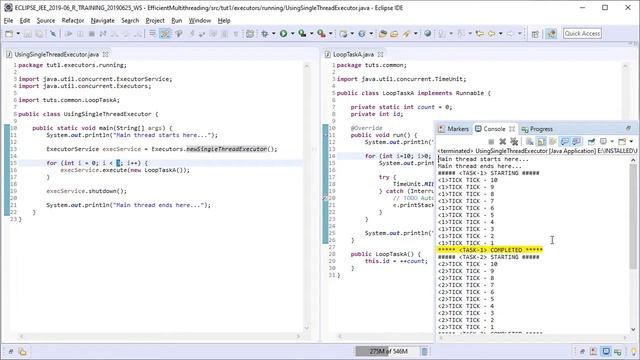
Task: Open the Window menu
Action: pyautogui.click(x=200, y=20)
